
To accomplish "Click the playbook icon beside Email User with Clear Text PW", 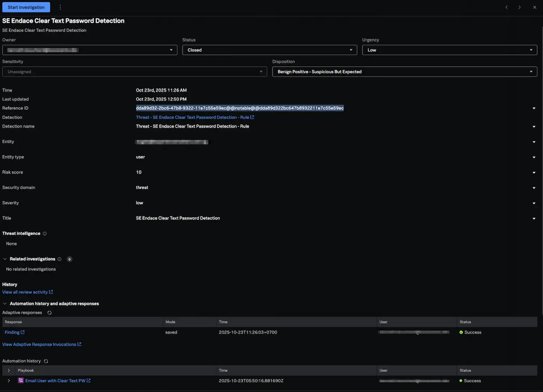I will (x=20, y=380).
